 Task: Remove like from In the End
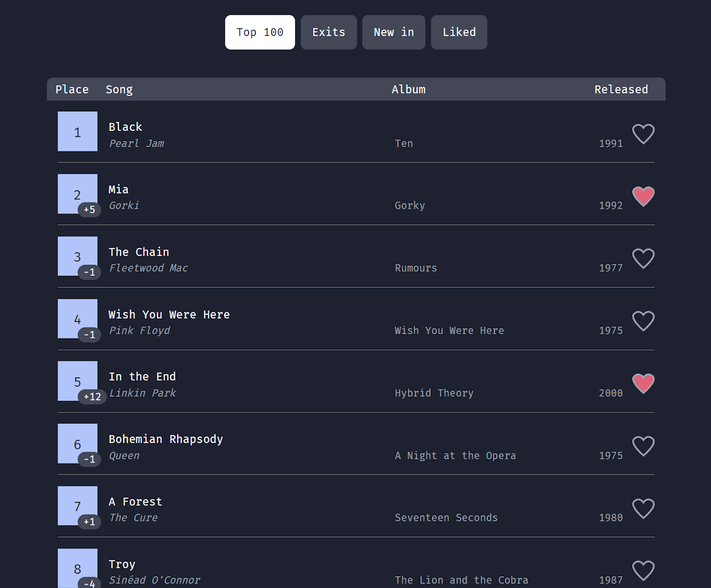click(x=643, y=383)
